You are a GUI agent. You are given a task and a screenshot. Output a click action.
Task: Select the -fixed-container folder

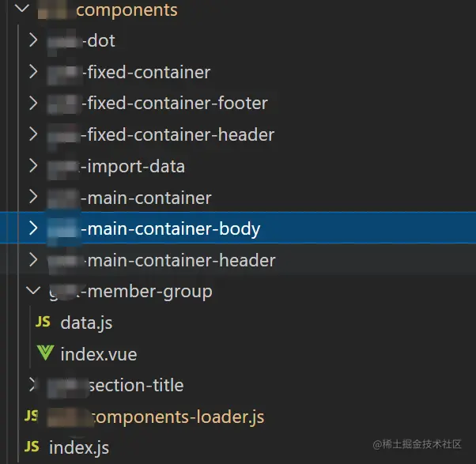[x=149, y=73]
